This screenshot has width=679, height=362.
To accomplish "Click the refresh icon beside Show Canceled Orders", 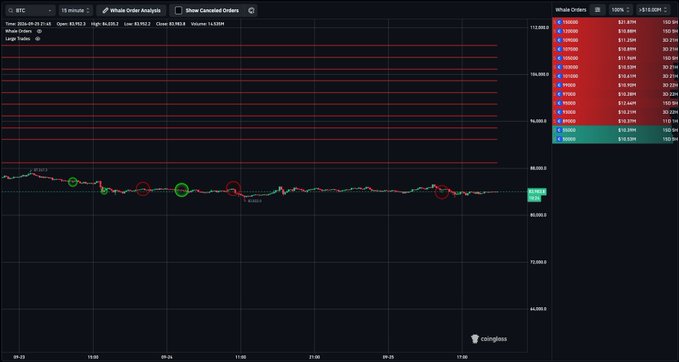I will [x=251, y=10].
